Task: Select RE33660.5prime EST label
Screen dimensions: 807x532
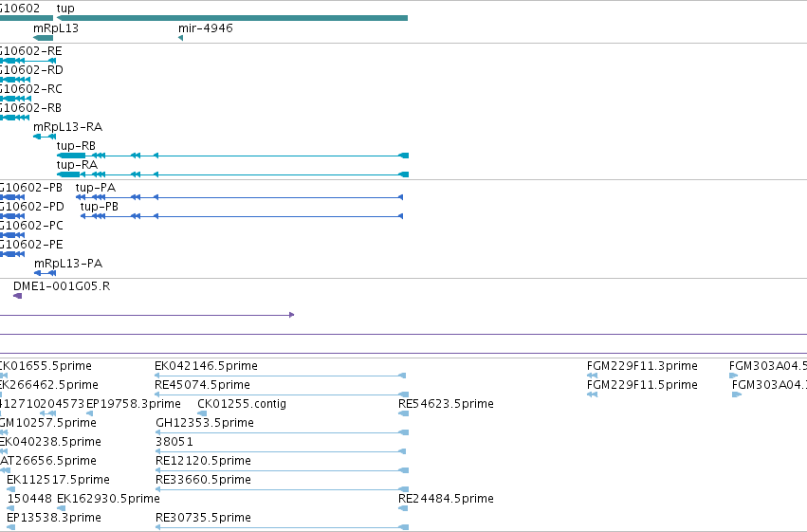Action: coord(203,480)
